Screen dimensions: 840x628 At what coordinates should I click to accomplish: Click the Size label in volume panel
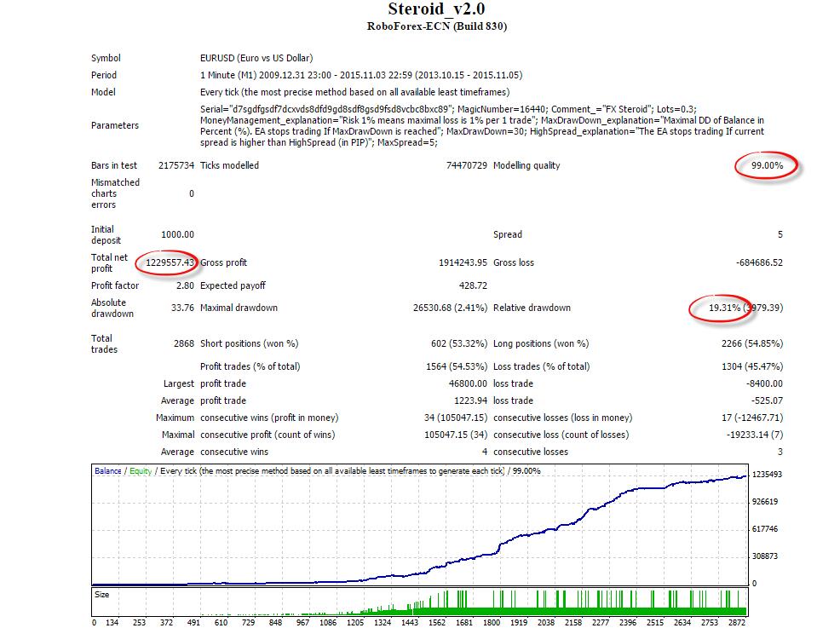pos(101,595)
